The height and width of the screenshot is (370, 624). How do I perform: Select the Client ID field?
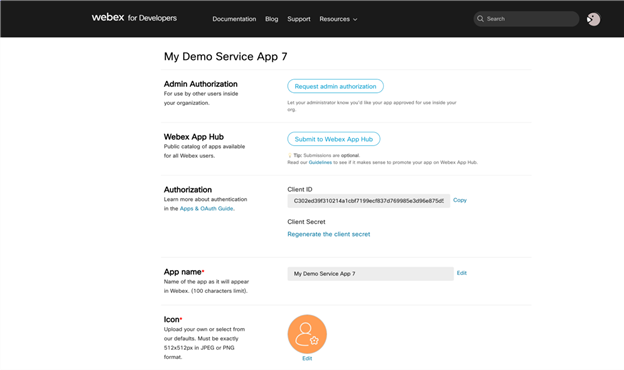369,201
